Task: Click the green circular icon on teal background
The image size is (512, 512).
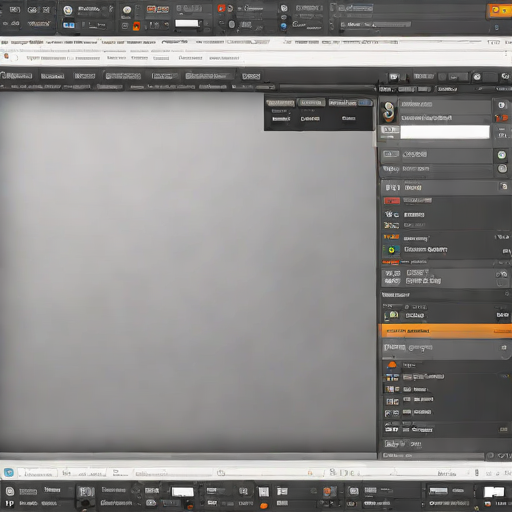Action: click(391, 250)
